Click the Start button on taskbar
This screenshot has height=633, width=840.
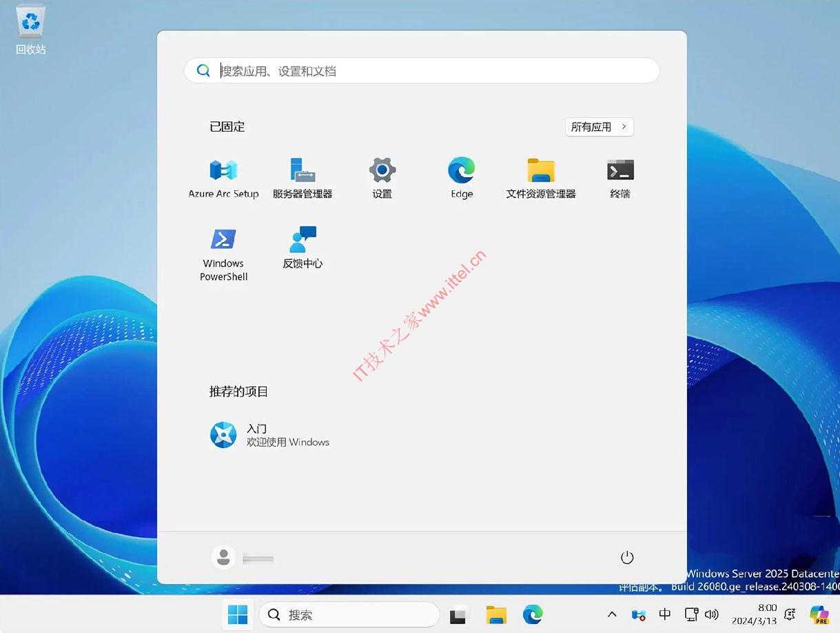coord(238,614)
